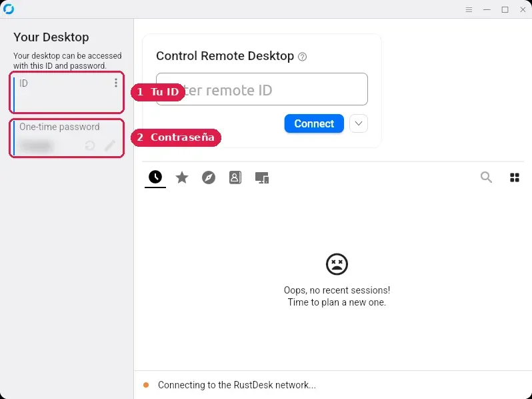Screen dimensions: 532x399
Task: Open the Favorites star tab
Action: pyautogui.click(x=182, y=177)
